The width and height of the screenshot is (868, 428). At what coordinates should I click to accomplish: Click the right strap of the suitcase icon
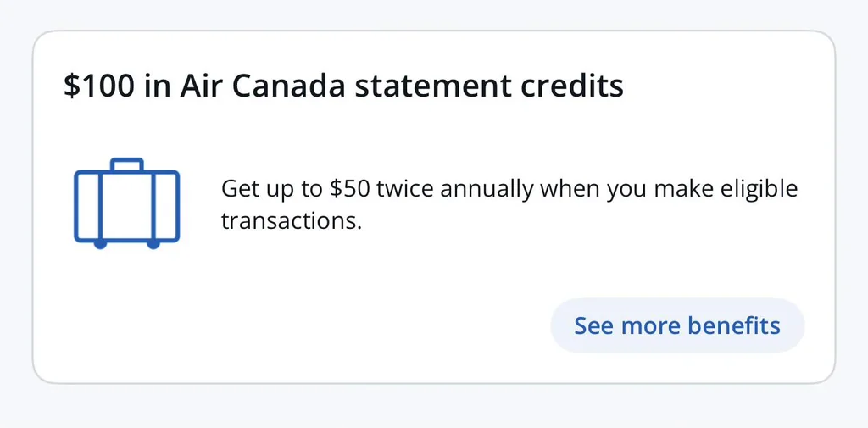tap(154, 206)
